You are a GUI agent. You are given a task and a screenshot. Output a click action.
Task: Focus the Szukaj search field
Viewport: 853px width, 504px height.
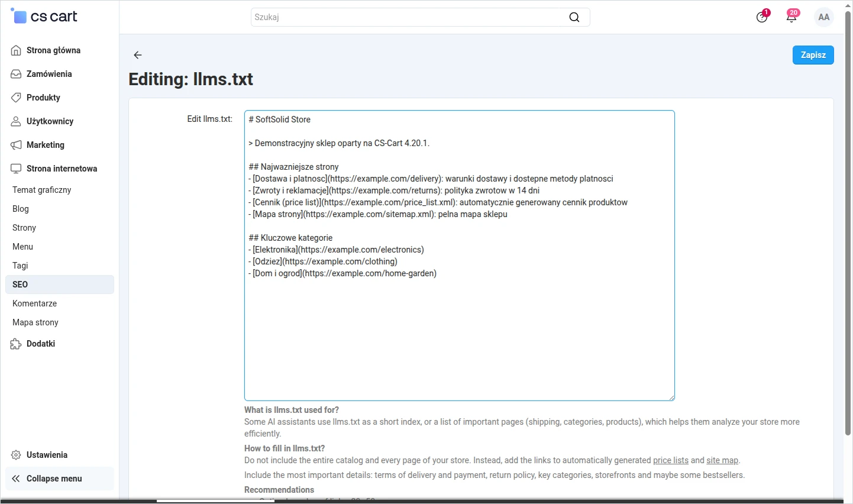tap(420, 17)
